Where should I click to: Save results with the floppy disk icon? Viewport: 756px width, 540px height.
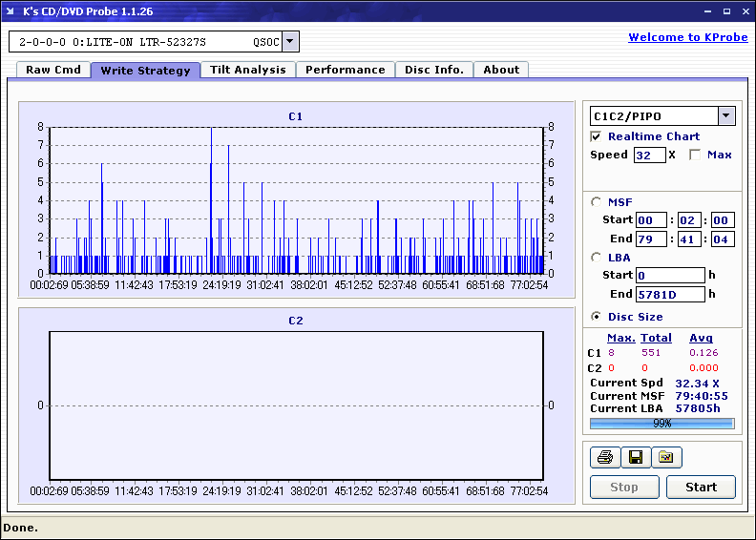click(x=635, y=458)
